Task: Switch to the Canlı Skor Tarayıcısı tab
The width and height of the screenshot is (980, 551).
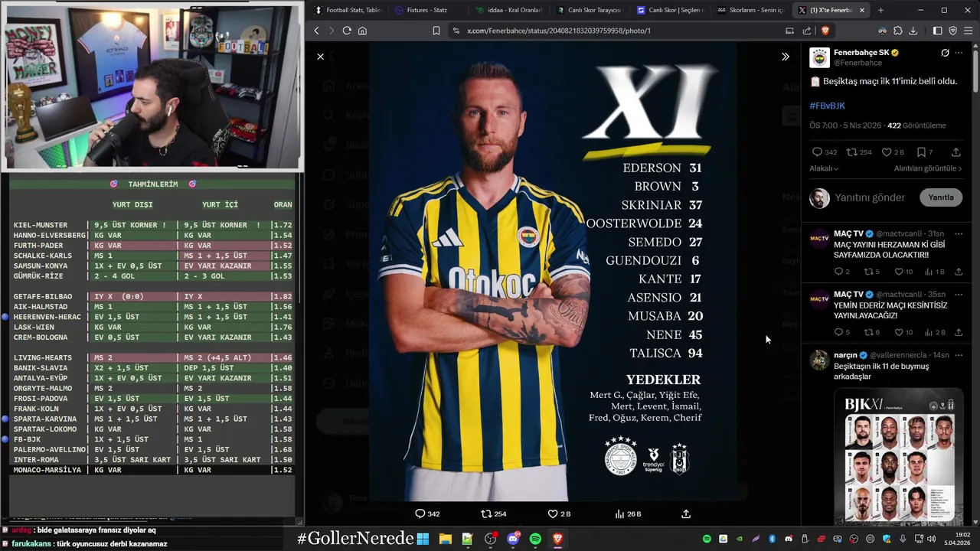Action: [x=588, y=10]
